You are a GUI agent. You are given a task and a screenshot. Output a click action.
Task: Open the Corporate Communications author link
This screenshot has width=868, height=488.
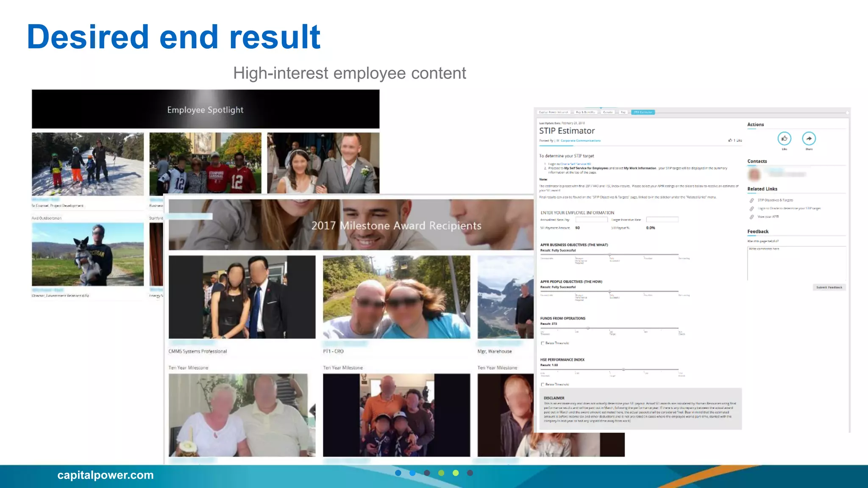click(x=580, y=141)
